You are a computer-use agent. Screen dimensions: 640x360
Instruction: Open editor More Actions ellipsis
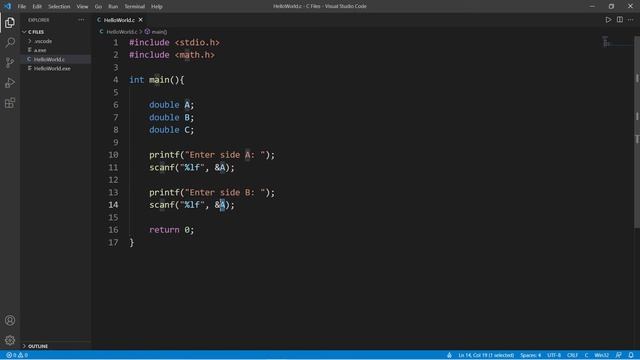pos(631,20)
